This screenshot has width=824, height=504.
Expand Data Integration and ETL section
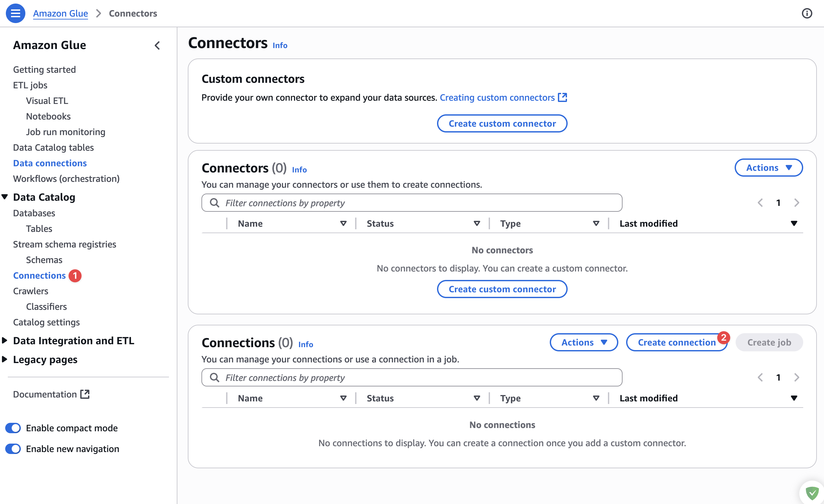pos(5,341)
